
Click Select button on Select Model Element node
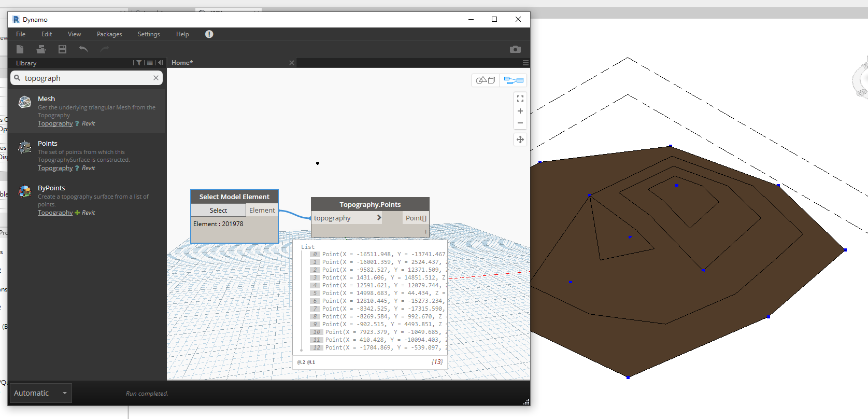(218, 211)
